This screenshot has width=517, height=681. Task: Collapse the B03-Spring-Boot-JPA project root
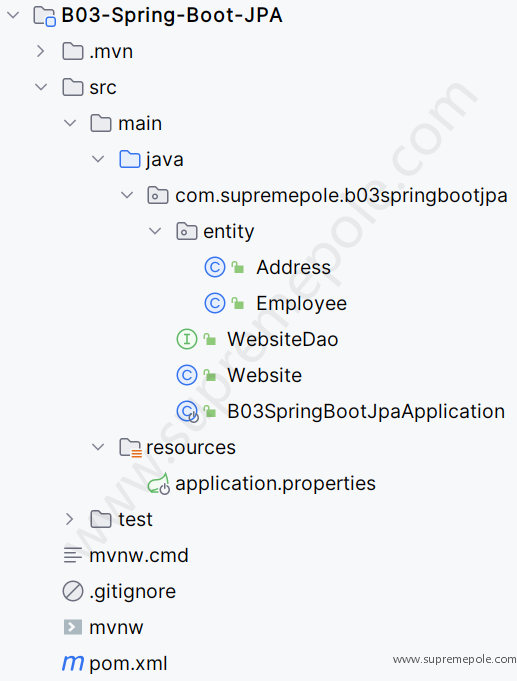click(13, 15)
